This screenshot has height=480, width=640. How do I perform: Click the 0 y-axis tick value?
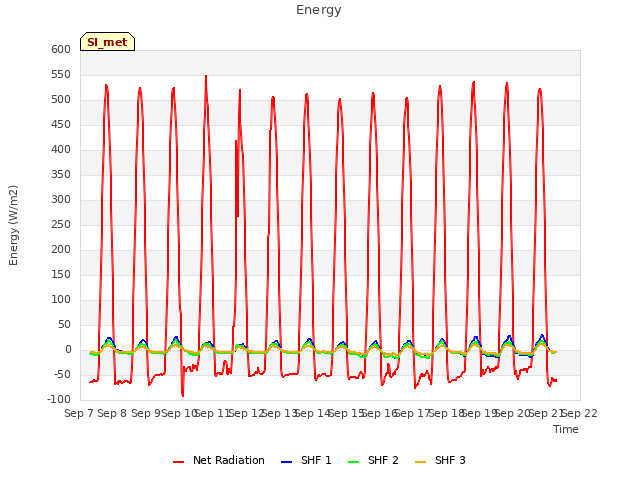[68, 350]
